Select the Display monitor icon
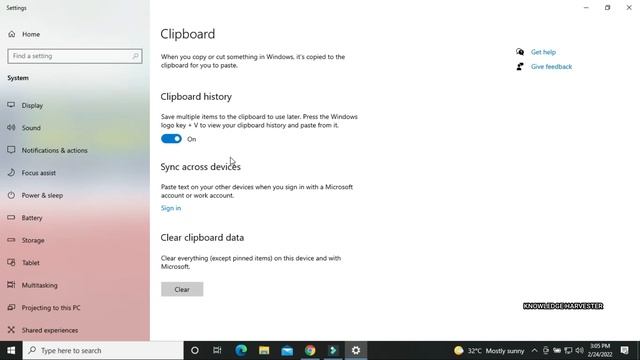640x360 pixels. pyautogui.click(x=11, y=105)
